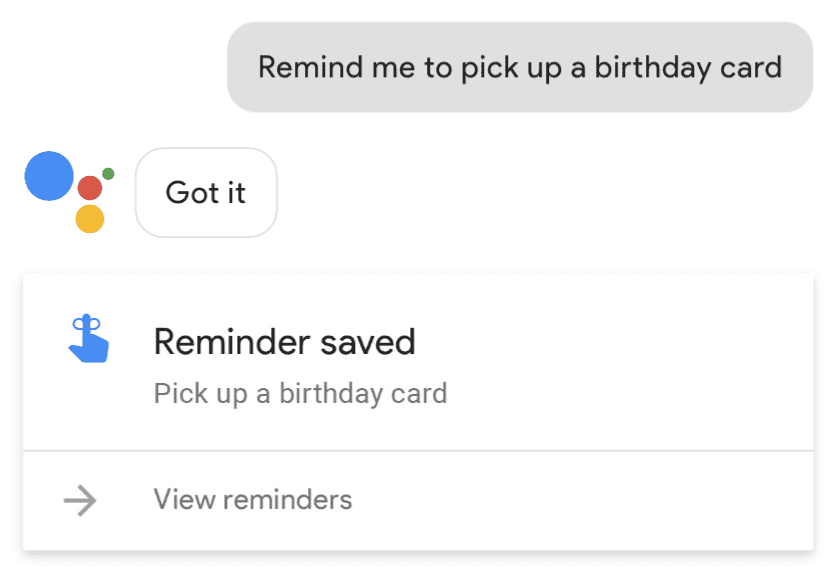Click the Google Assistant logo
Screen dimensions: 834x577
point(70,192)
